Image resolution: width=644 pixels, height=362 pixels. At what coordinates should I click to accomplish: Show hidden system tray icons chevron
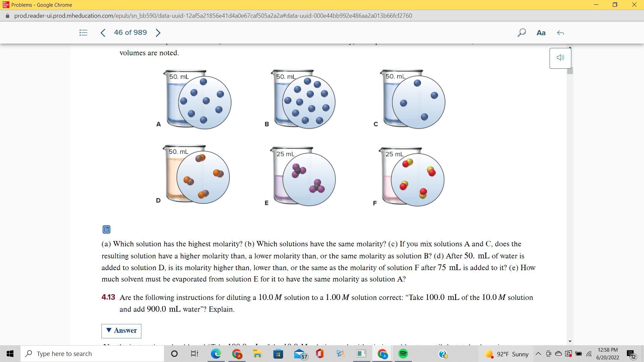click(538, 354)
